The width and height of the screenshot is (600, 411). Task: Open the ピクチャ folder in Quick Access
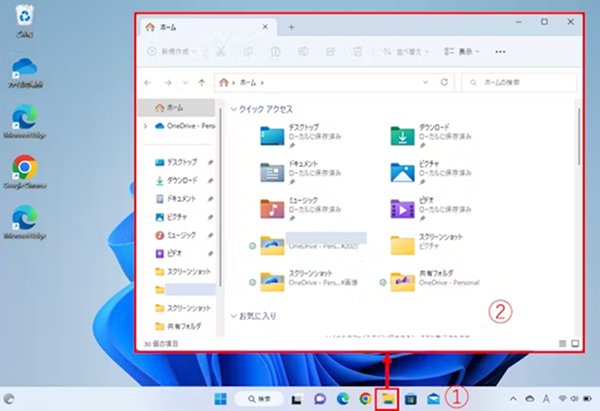[x=403, y=172]
